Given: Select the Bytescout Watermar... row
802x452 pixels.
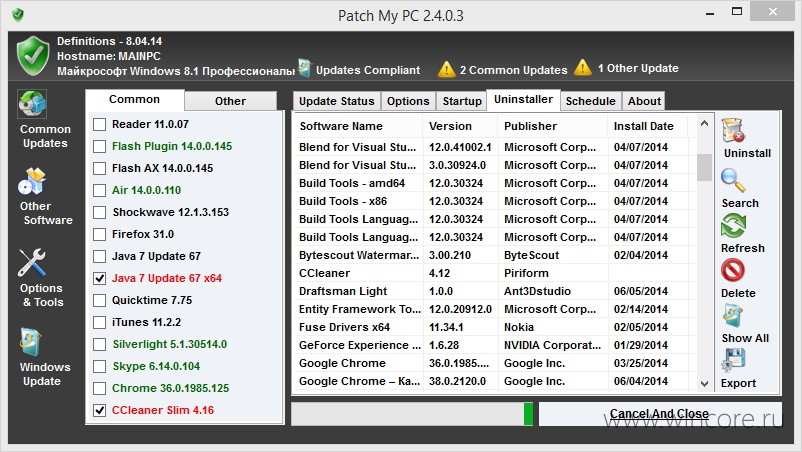Looking at the screenshot, I should point(495,255).
